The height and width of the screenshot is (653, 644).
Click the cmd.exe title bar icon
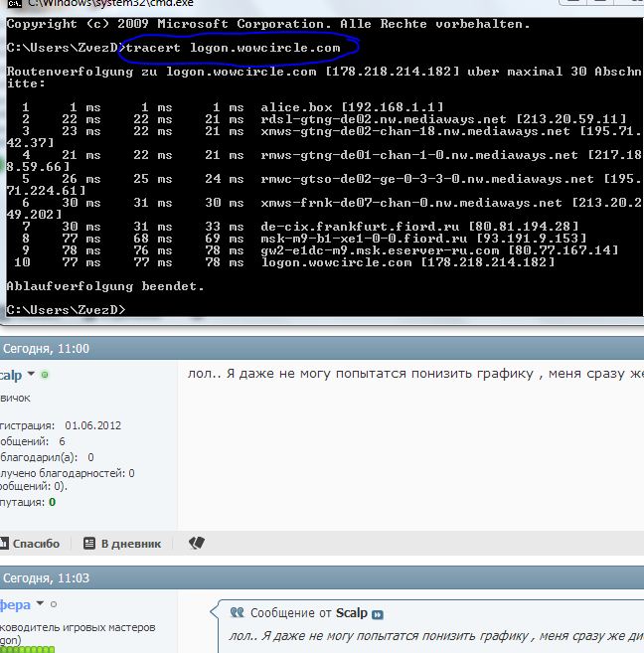pyautogui.click(x=6, y=4)
